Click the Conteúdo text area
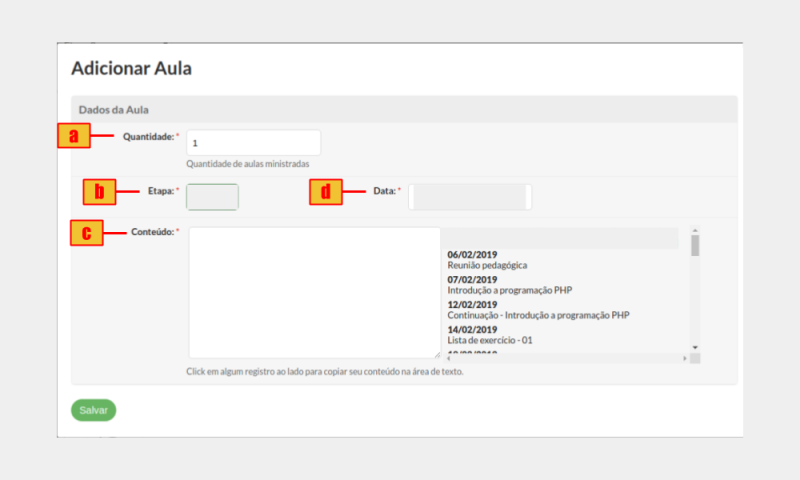The image size is (800, 480). (x=314, y=293)
